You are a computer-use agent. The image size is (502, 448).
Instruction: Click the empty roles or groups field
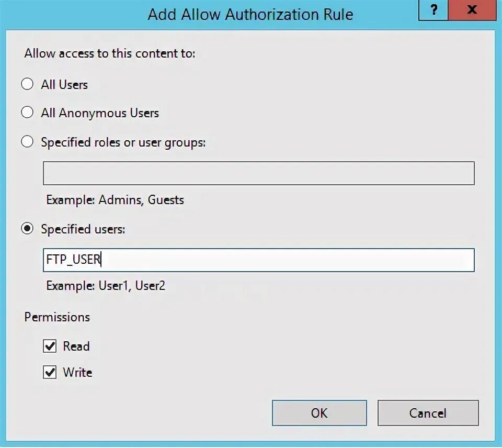click(258, 173)
